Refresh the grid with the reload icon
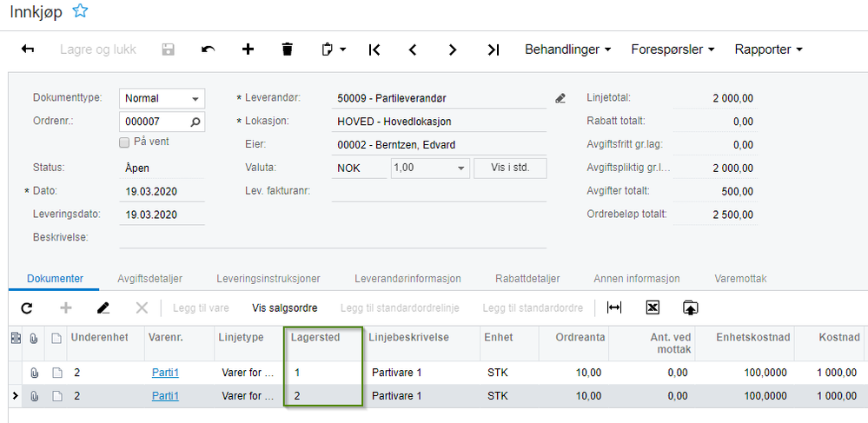This screenshot has height=423, width=868. point(27,307)
